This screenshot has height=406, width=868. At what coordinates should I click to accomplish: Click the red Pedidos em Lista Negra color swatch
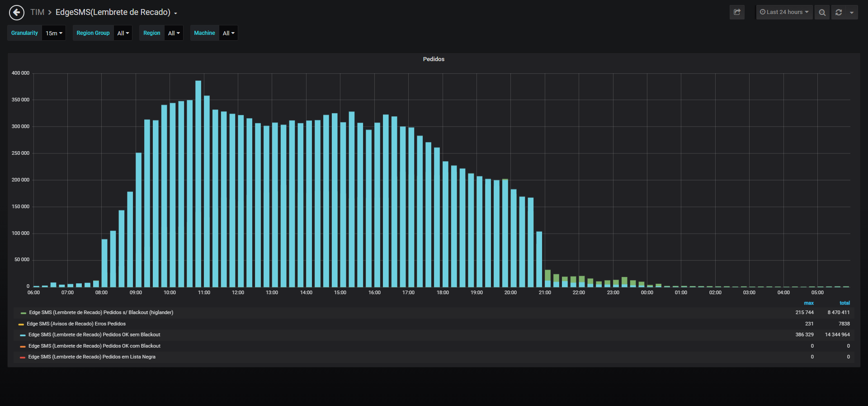pyautogui.click(x=23, y=358)
